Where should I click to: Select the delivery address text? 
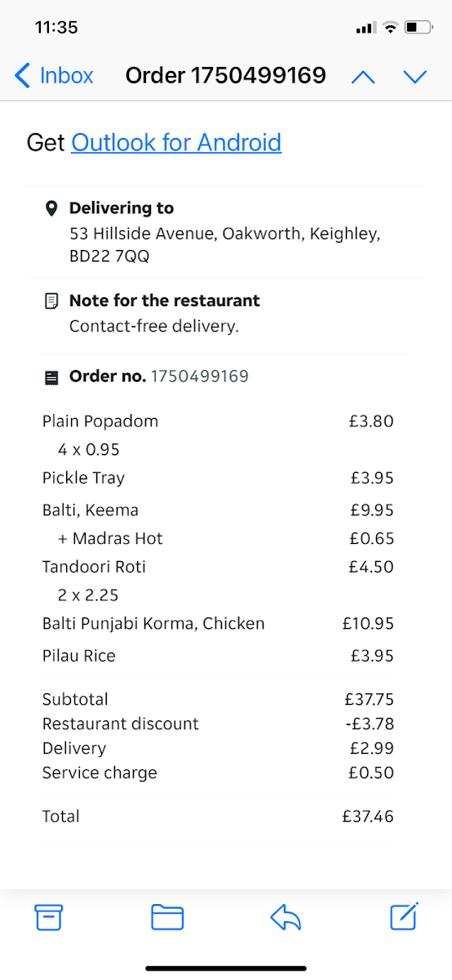click(225, 245)
